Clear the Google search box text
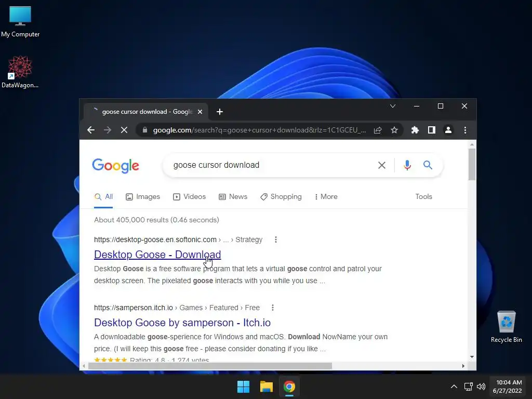The width and height of the screenshot is (532, 399). click(x=382, y=165)
